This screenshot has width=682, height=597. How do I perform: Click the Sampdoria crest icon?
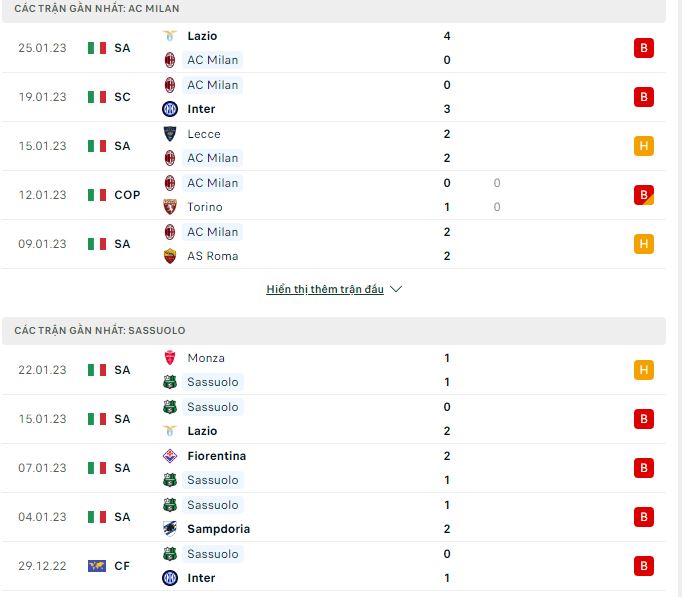pos(170,529)
